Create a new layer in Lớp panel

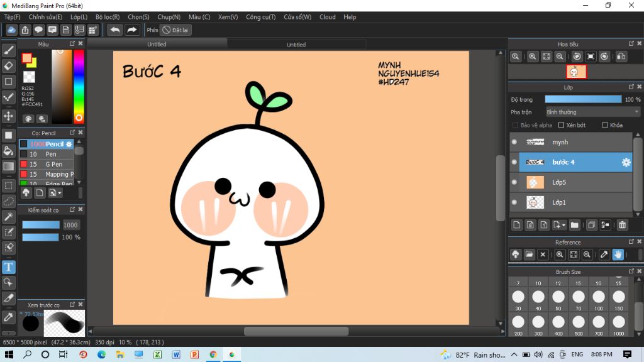point(517,225)
